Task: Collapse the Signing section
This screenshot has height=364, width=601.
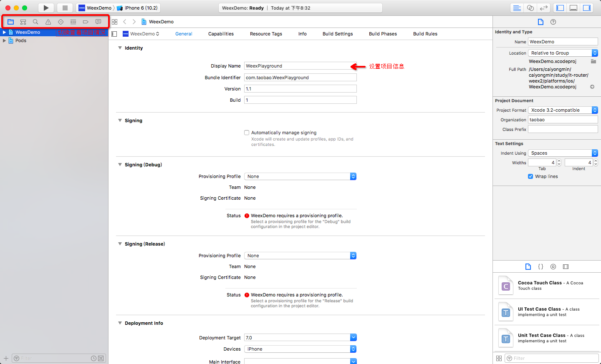Action: (x=120, y=120)
